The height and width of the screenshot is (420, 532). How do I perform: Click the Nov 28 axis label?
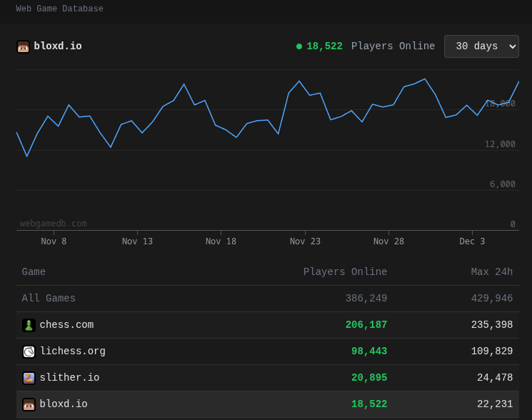coord(388,241)
